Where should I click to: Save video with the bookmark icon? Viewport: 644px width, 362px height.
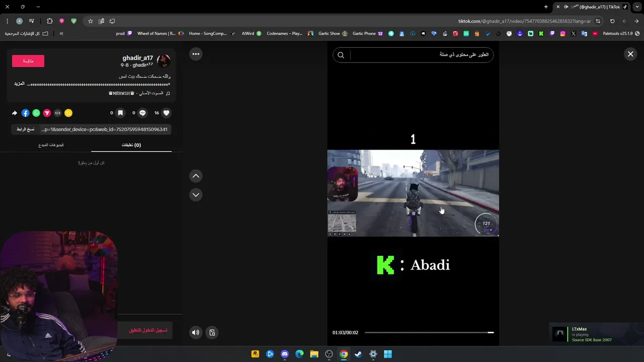click(120, 113)
